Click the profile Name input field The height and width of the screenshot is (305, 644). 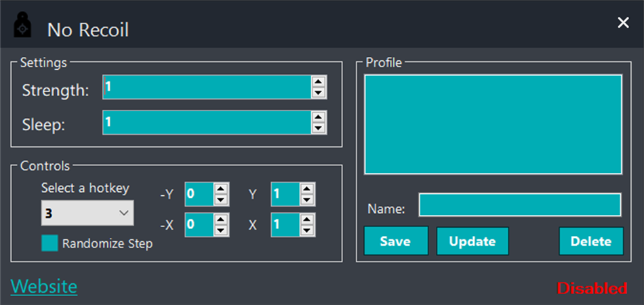tap(520, 205)
